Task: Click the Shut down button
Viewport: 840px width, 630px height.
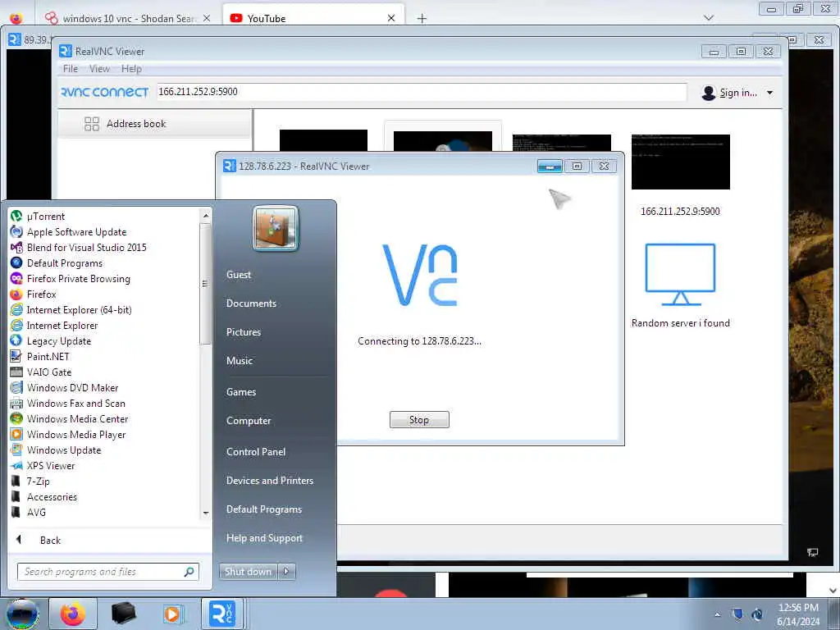Action: (x=248, y=572)
